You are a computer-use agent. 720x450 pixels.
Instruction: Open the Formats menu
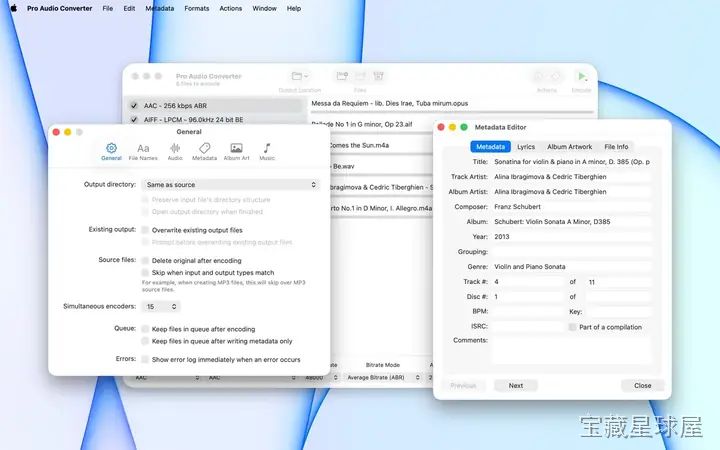click(197, 8)
